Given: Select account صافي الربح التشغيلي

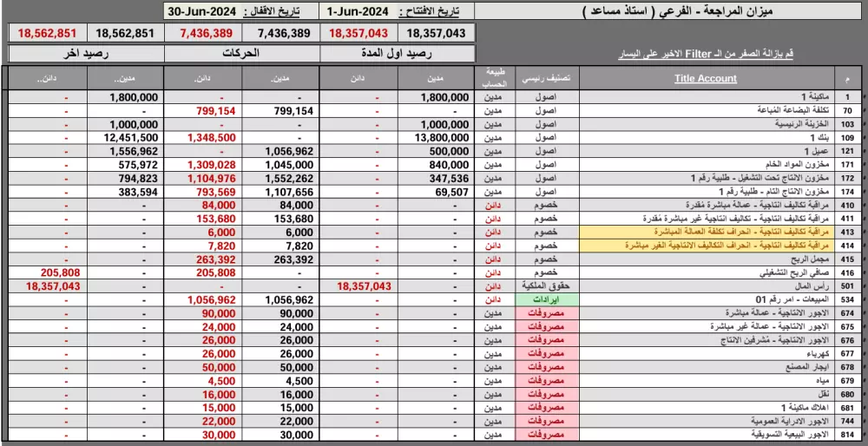Looking at the screenshot, I should (705, 272).
